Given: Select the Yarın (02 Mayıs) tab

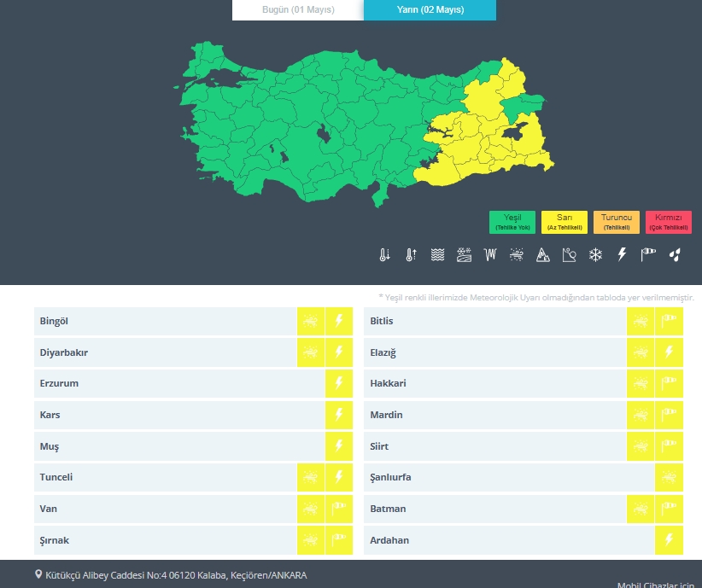Looking at the screenshot, I should pos(430,10).
